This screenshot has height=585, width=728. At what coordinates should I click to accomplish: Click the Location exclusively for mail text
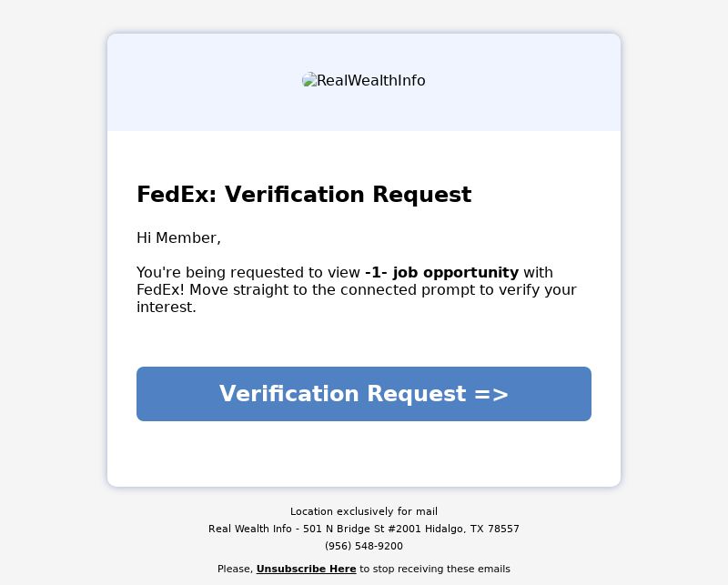pos(364,511)
